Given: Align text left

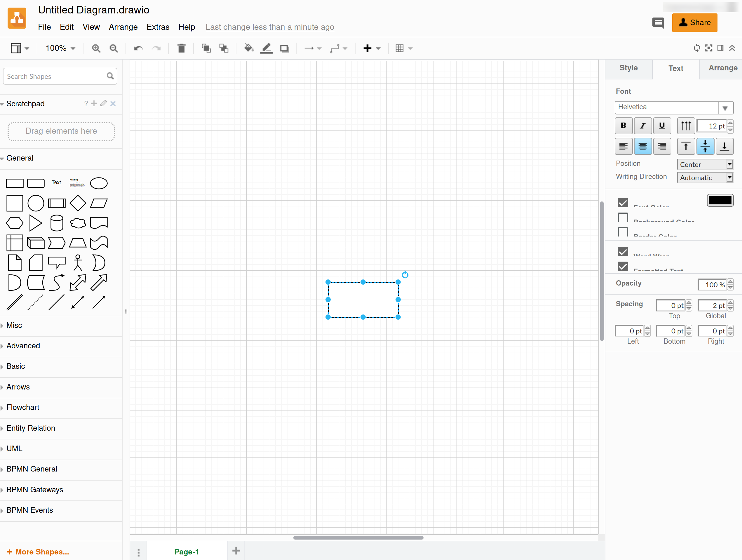Looking at the screenshot, I should 623,146.
